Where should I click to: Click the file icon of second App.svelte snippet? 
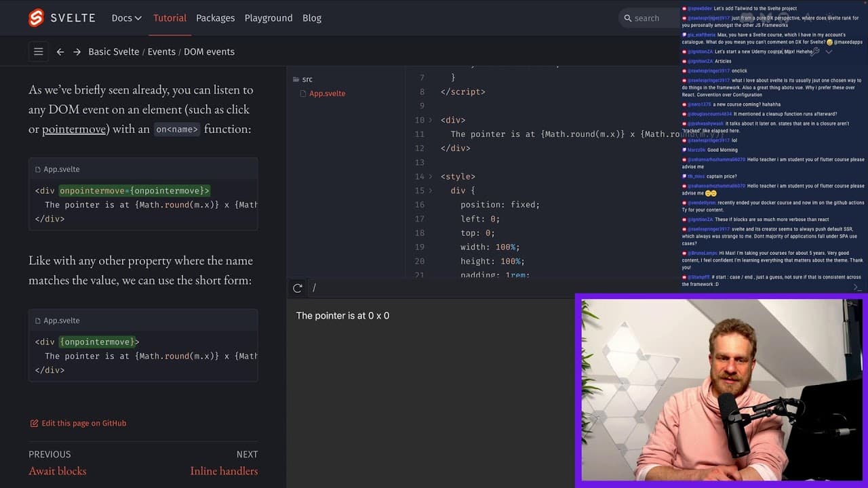pos(38,321)
